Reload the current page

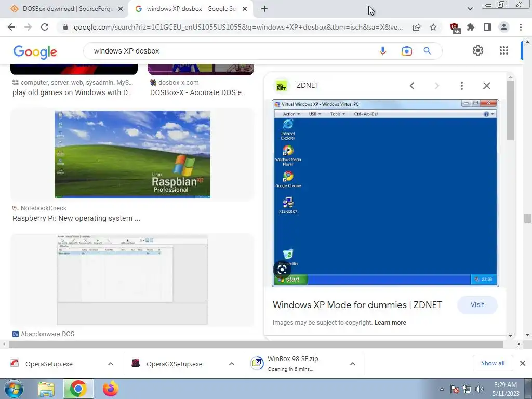[x=45, y=27]
